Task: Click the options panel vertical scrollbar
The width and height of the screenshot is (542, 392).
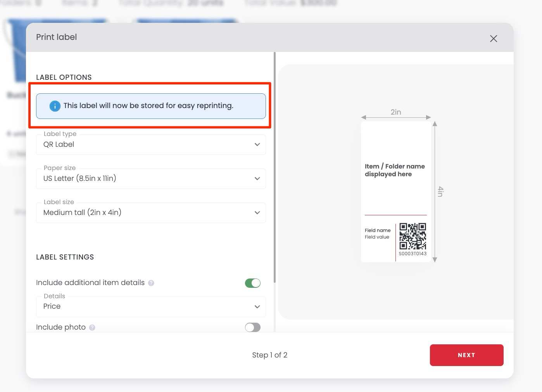Action: click(274, 167)
